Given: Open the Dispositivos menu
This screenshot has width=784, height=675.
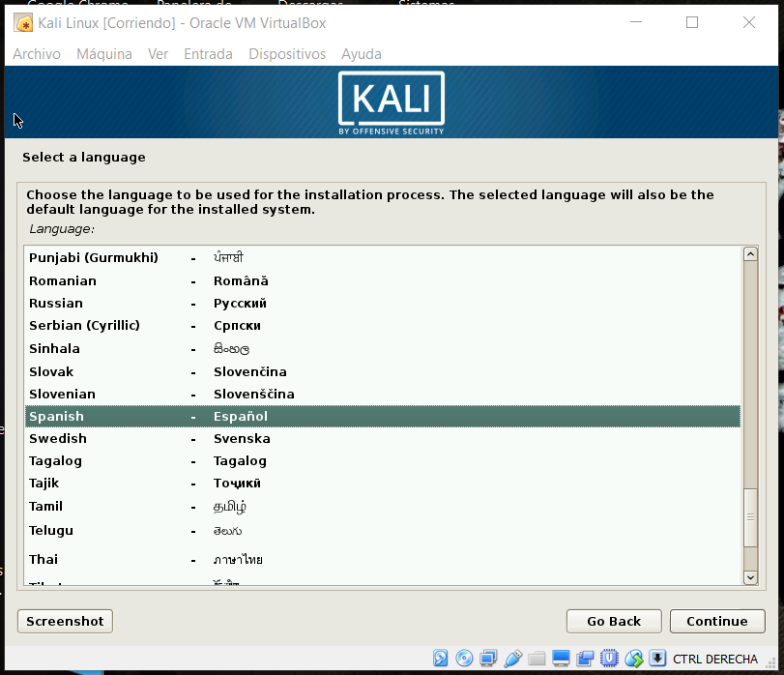Looking at the screenshot, I should tap(287, 54).
